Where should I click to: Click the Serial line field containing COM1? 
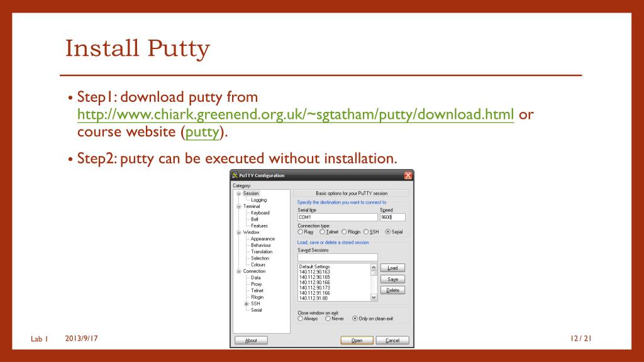click(x=337, y=217)
